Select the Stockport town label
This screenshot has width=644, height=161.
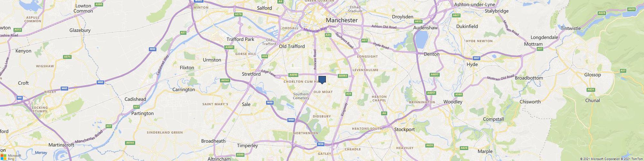[x=405, y=129]
